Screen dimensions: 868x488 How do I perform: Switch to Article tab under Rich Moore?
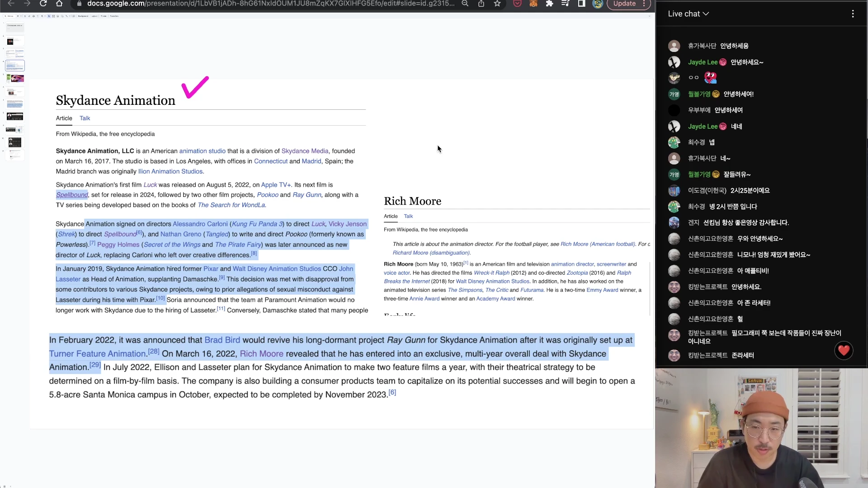click(x=391, y=216)
